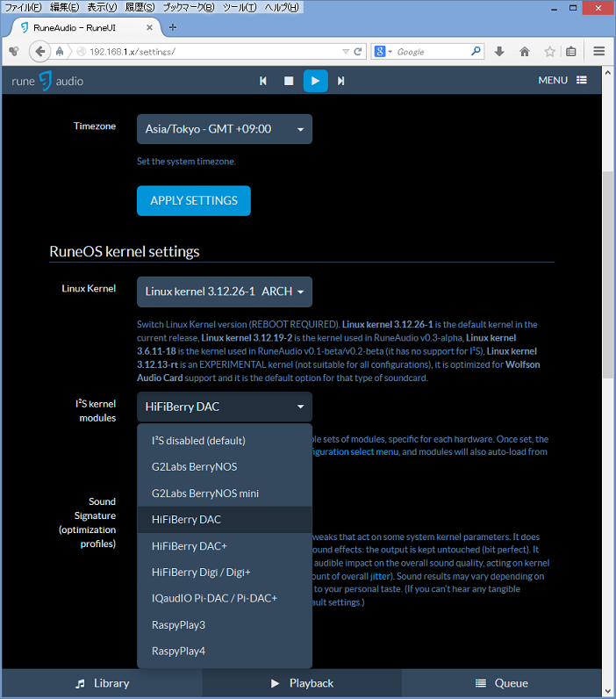
Task: Open the 編集(E) menu
Action: click(x=65, y=7)
